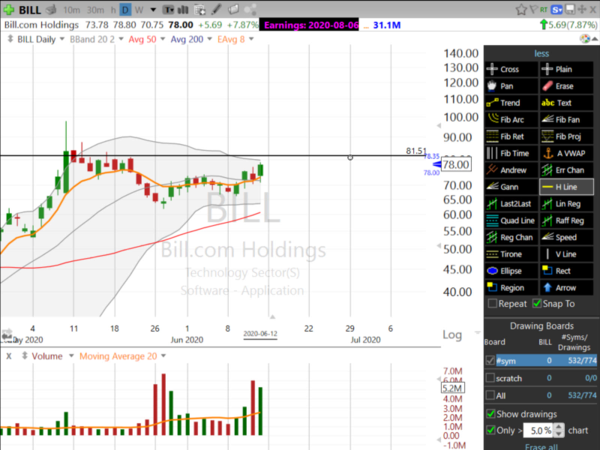Screen dimensions: 600x450
Task: Enable the Repeat checkbox
Action: tap(492, 304)
